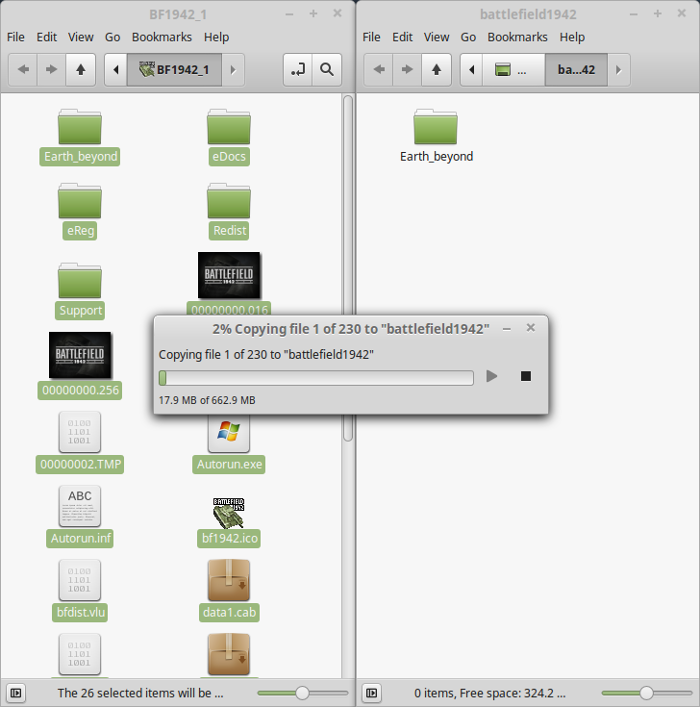Select Earth_beyond folder in battlefield1942 window
The image size is (700, 707).
[x=436, y=137]
